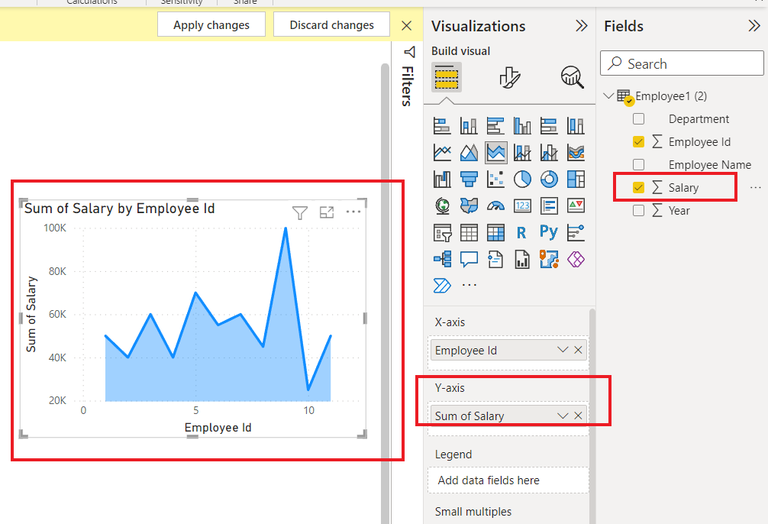The image size is (768, 524).
Task: Insert a Pie chart visual
Action: [522, 179]
